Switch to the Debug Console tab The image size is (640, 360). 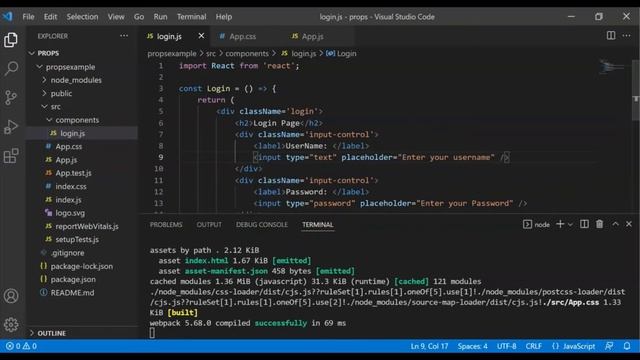(262, 224)
